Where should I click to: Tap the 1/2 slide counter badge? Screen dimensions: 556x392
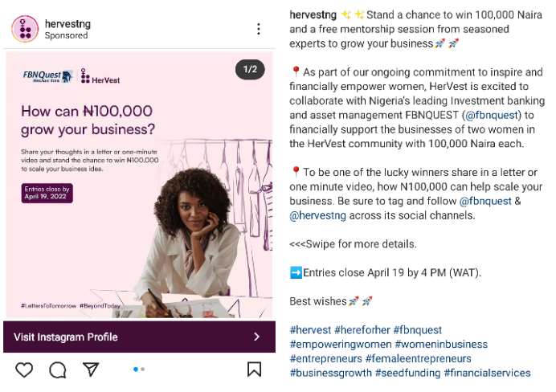point(250,69)
